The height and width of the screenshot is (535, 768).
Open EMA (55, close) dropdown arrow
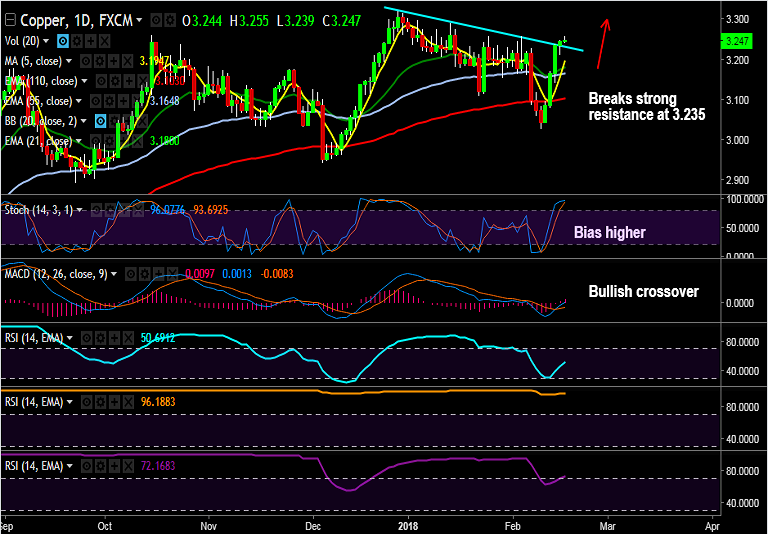click(79, 101)
